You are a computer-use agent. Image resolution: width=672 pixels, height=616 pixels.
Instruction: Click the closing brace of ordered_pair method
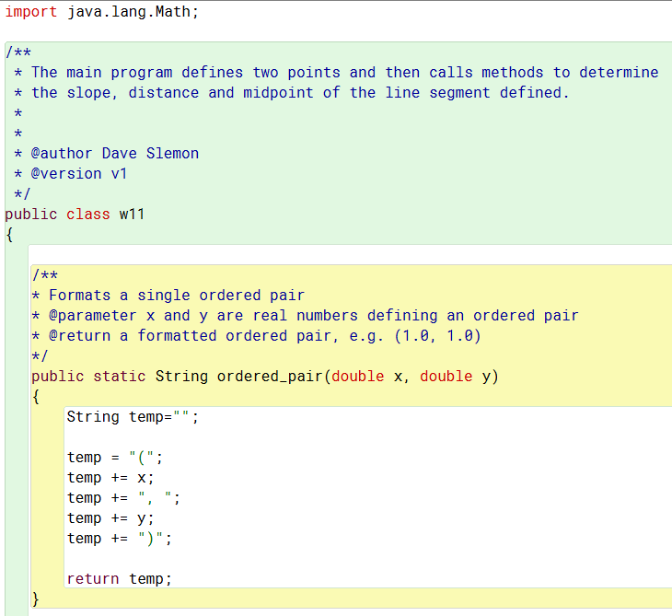tap(36, 599)
